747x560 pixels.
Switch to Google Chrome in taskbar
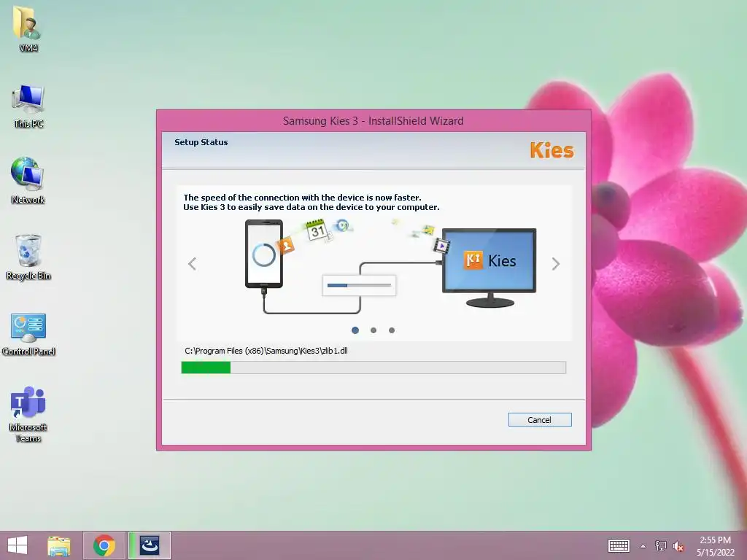click(x=104, y=545)
